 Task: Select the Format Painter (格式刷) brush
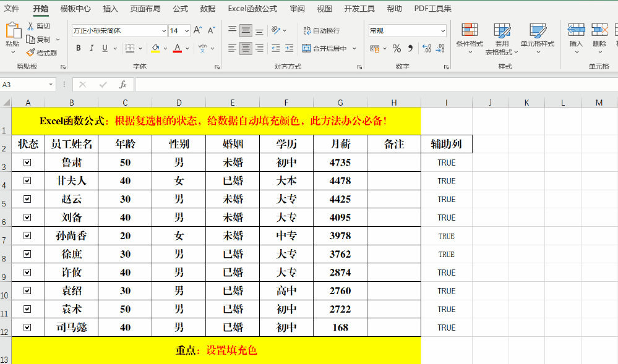point(31,53)
